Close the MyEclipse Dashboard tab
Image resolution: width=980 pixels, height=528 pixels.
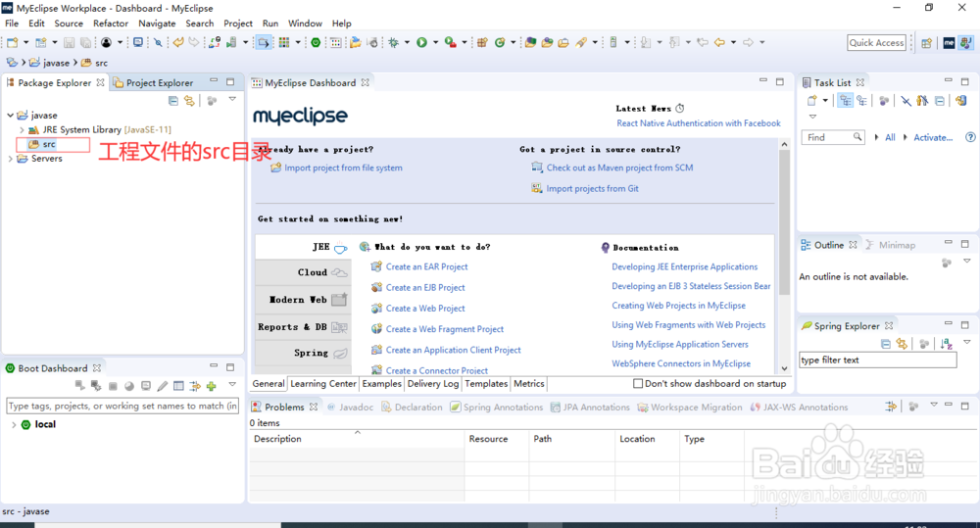coord(365,82)
